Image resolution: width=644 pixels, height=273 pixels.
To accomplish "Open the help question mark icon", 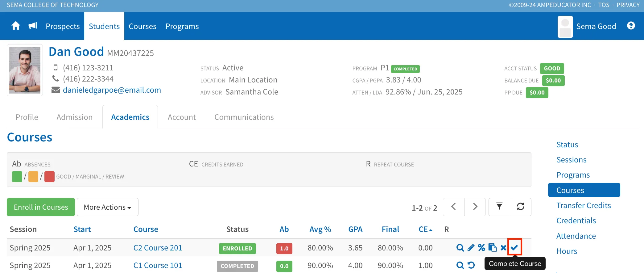I will pyautogui.click(x=631, y=26).
